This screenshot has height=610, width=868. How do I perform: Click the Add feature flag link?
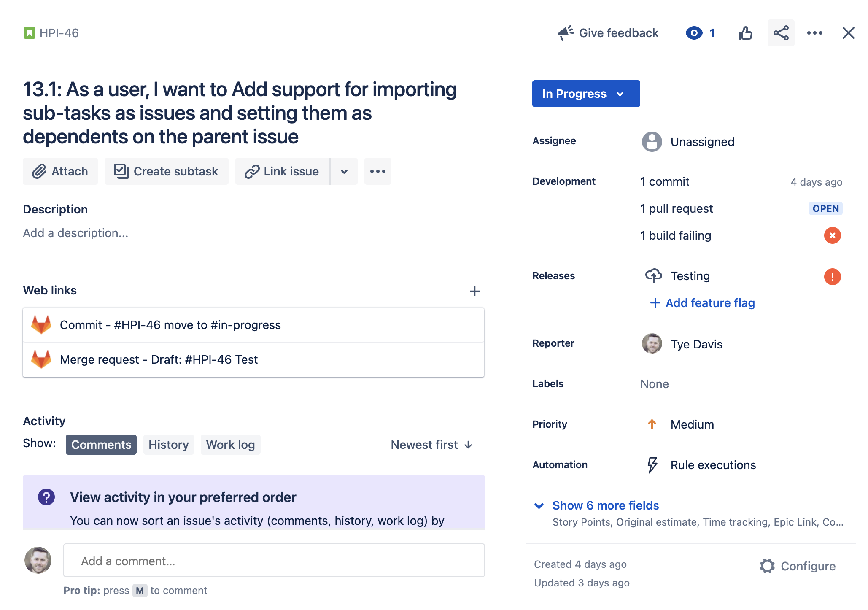(710, 303)
